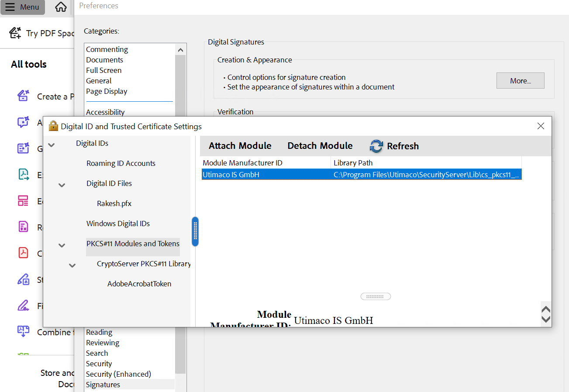Image resolution: width=569 pixels, height=392 pixels.
Task: Select Roaming ID Accounts in the tree
Action: [x=121, y=163]
